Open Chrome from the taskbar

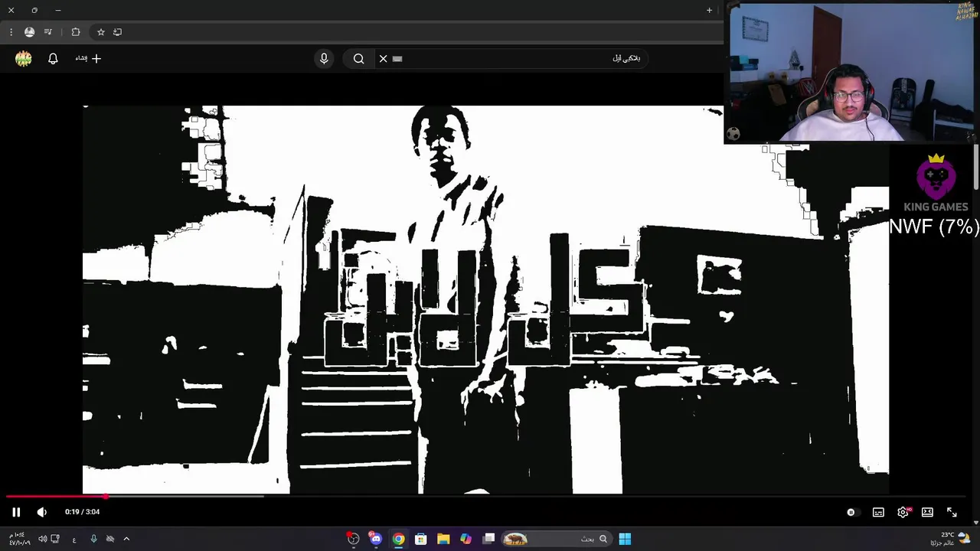click(398, 539)
